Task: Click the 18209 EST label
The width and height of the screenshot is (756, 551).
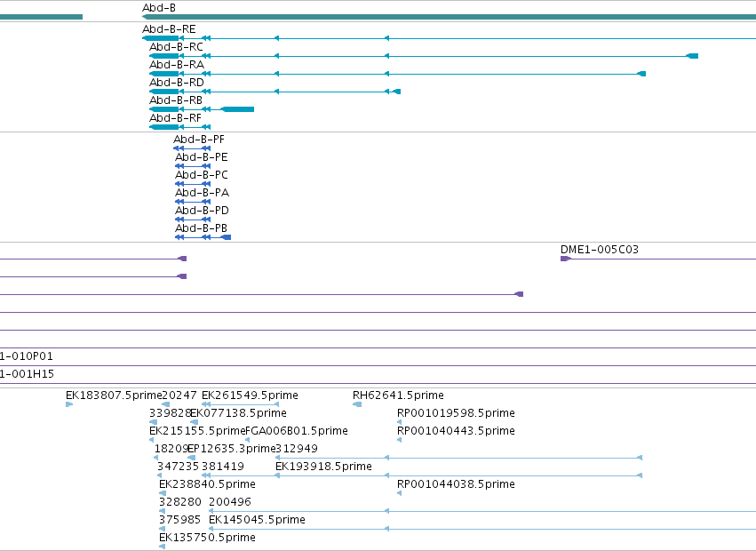Action: pyautogui.click(x=171, y=449)
